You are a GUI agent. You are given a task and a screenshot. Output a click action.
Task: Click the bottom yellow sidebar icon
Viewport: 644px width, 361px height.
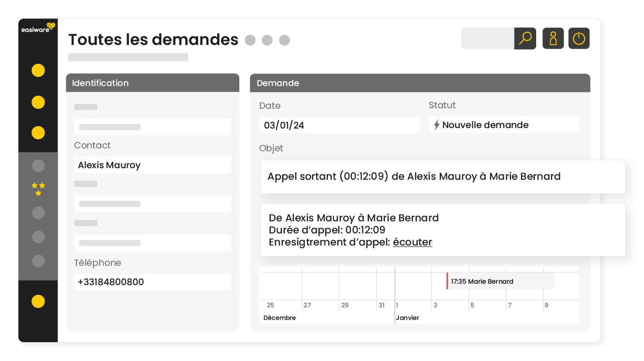point(38,301)
